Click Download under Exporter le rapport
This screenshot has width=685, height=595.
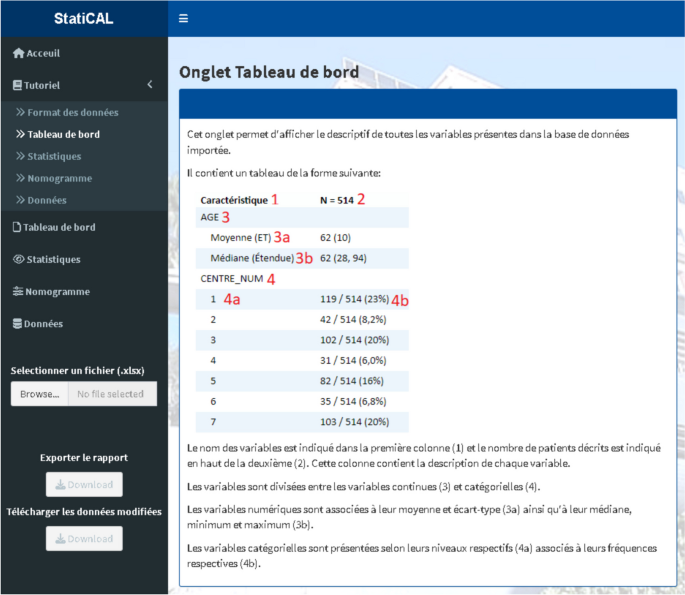(x=84, y=484)
